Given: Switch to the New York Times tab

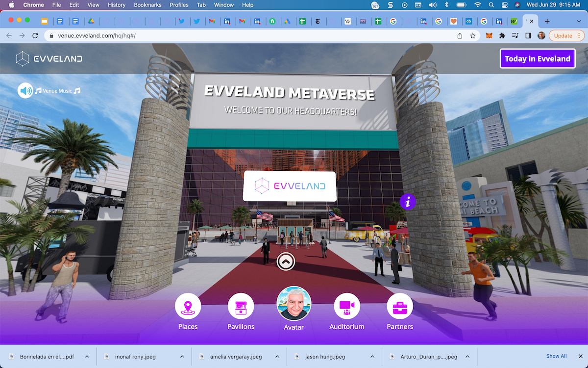Looking at the screenshot, I should click(318, 21).
